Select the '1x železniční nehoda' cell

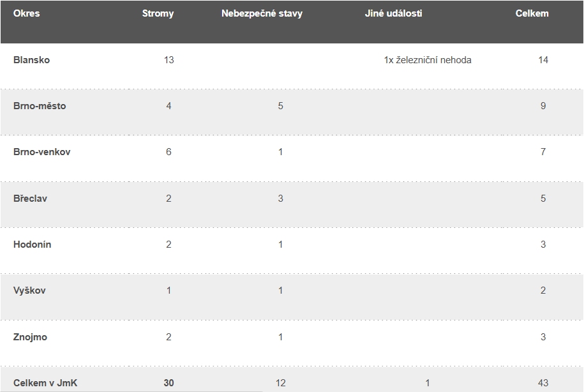pyautogui.click(x=428, y=60)
